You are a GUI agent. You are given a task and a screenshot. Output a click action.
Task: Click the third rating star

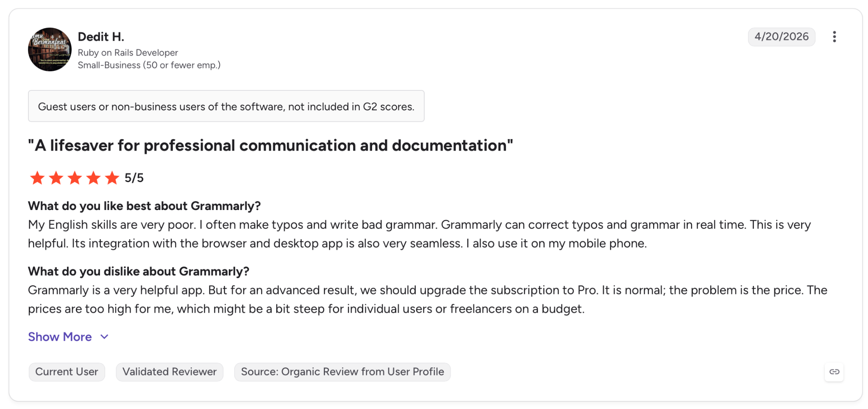point(75,178)
